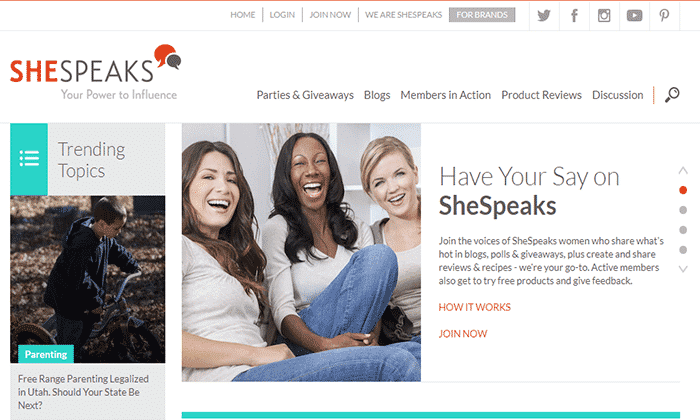Select the second carousel slide dot

[683, 210]
